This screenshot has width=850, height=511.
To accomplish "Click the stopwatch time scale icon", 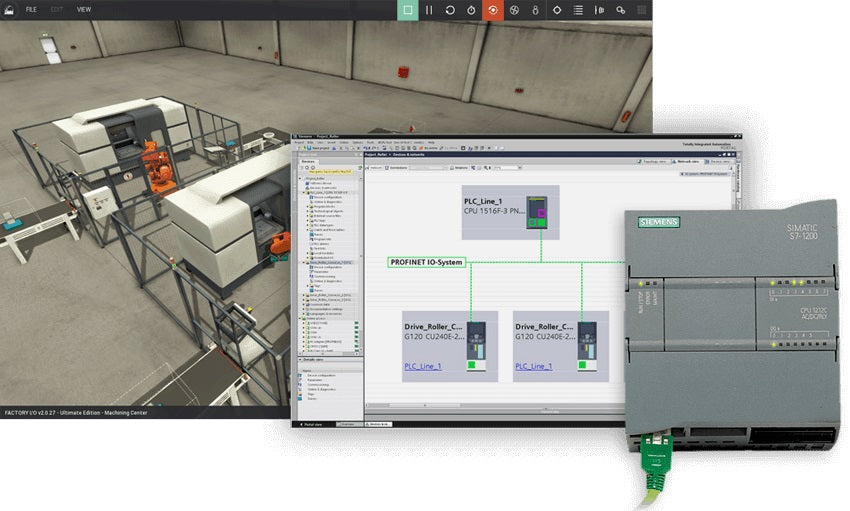I will coord(472,10).
